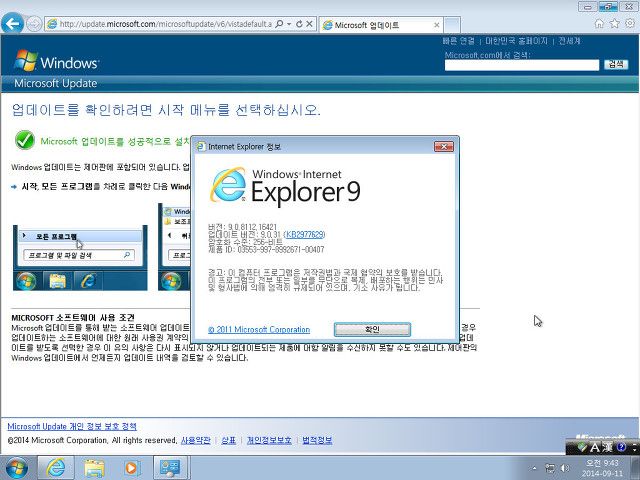Open the 사용약관 footer link
The width and height of the screenshot is (640, 480).
[x=196, y=440]
